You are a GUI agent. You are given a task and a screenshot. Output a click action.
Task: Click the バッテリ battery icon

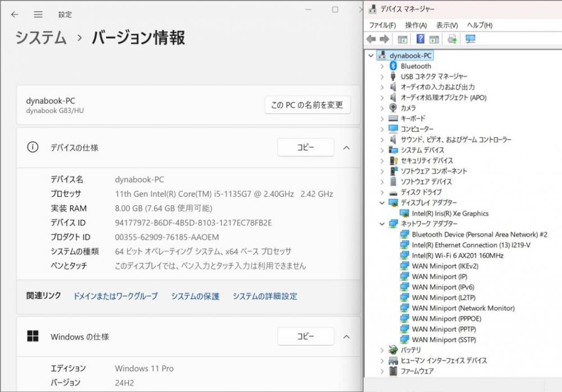tap(393, 350)
